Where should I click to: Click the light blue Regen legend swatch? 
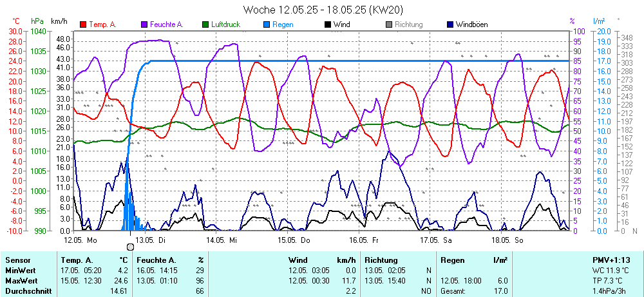coord(267,24)
